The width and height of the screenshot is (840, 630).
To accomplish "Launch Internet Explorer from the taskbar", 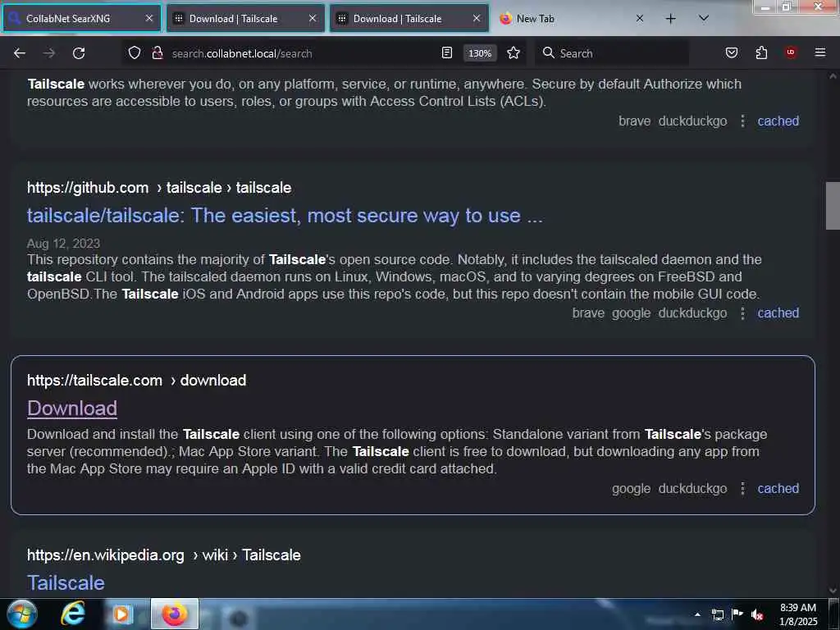I will [73, 614].
